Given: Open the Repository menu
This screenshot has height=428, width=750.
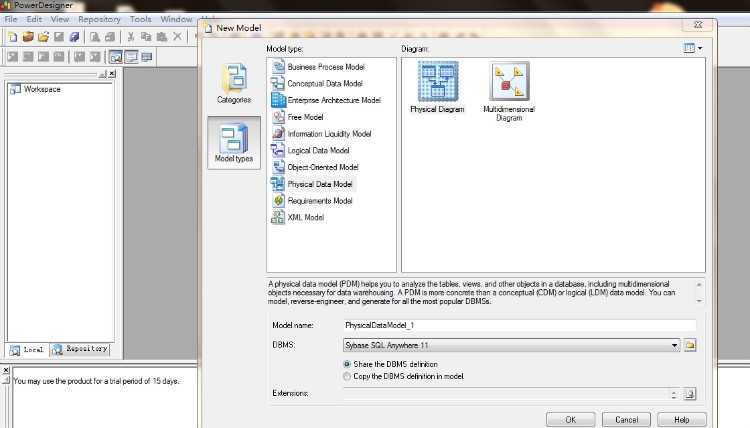Looking at the screenshot, I should pyautogui.click(x=99, y=19).
